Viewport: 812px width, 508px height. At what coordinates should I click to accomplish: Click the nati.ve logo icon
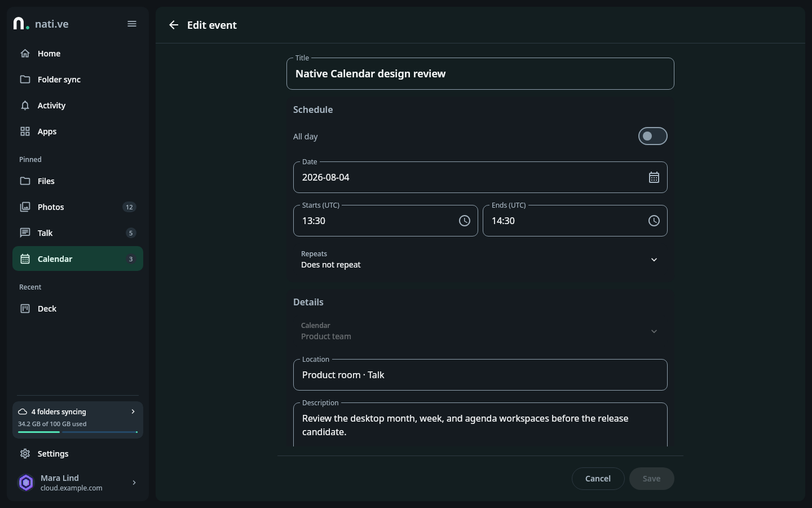pyautogui.click(x=21, y=24)
